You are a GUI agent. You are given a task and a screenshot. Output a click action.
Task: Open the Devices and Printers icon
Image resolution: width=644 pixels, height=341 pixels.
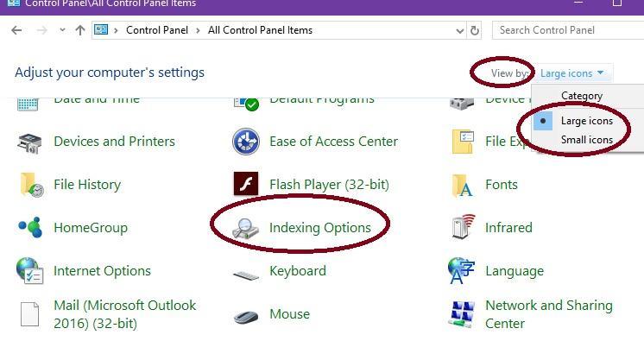(29, 142)
